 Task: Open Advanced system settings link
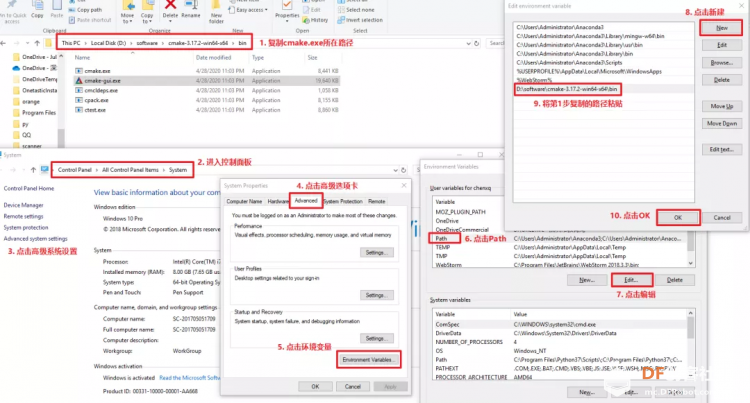tap(35, 239)
